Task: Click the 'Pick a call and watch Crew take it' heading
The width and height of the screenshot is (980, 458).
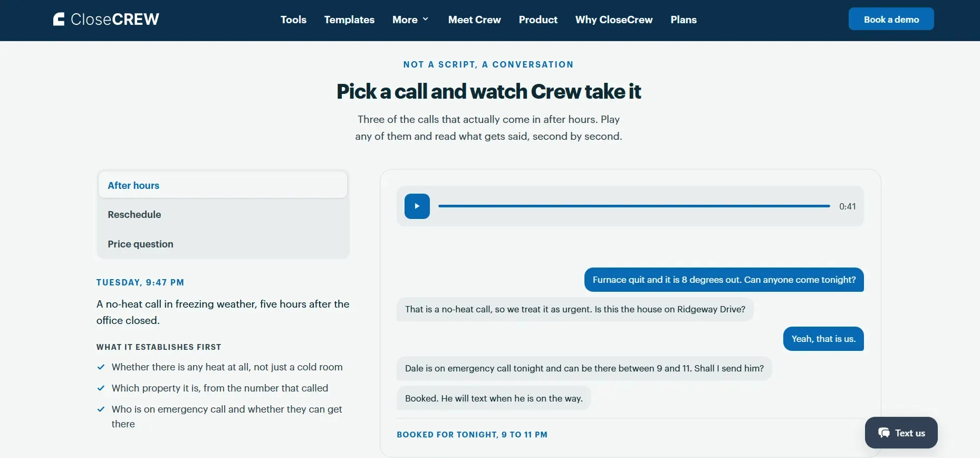Action: 489,91
